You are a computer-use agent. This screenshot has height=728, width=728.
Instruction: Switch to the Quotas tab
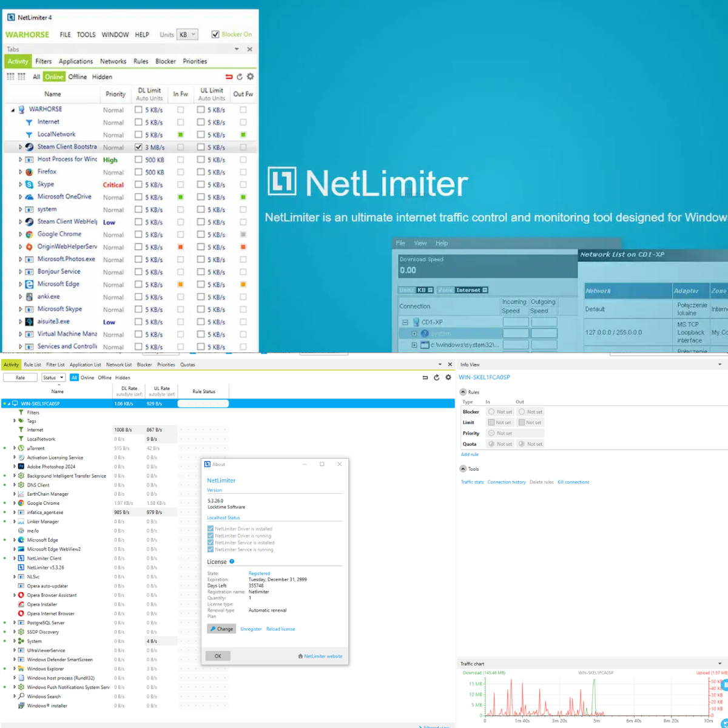coord(187,365)
